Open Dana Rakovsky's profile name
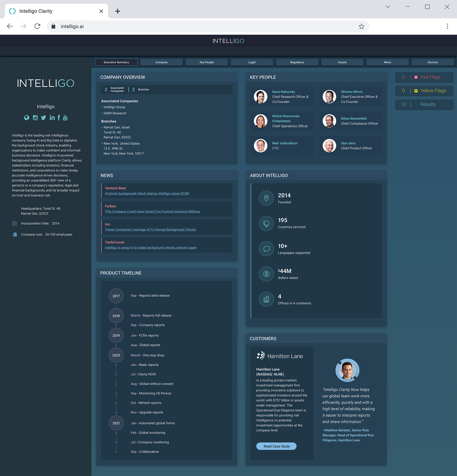Image resolution: width=457 pixels, height=476 pixels. [283, 92]
